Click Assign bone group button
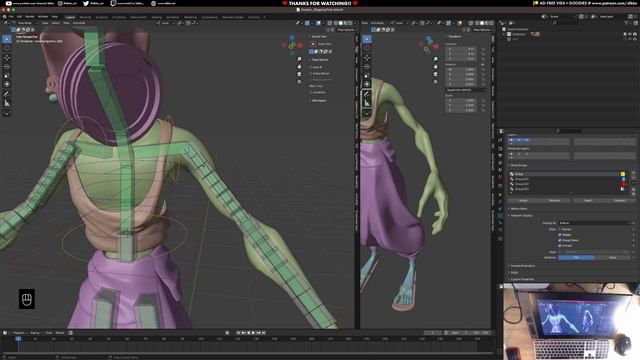This screenshot has width=640, height=360. point(523,200)
